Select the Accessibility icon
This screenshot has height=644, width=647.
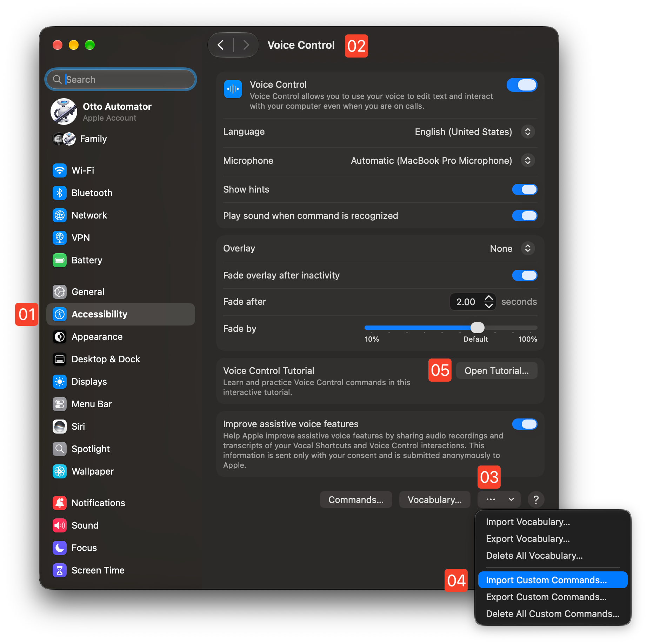[x=60, y=314]
